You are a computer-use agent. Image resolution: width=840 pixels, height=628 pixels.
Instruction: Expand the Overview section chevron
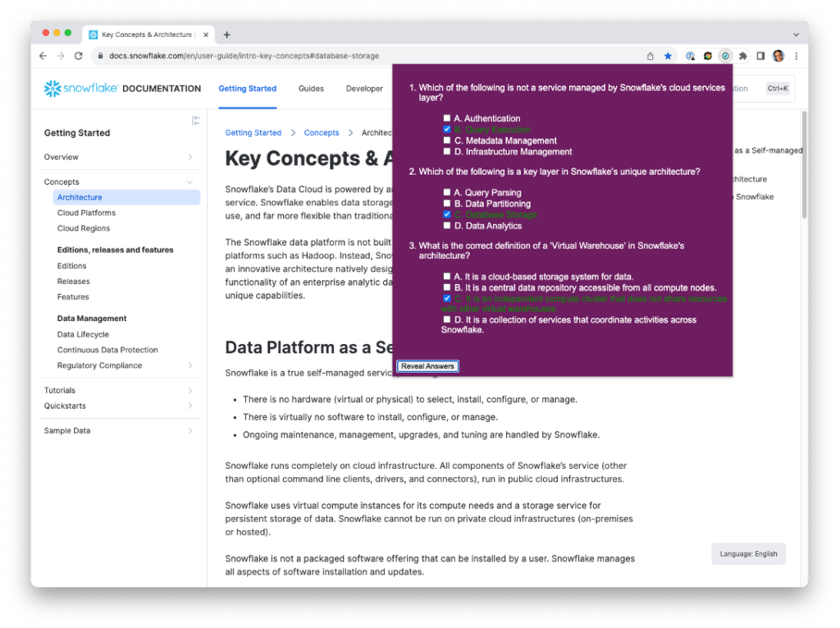click(190, 157)
